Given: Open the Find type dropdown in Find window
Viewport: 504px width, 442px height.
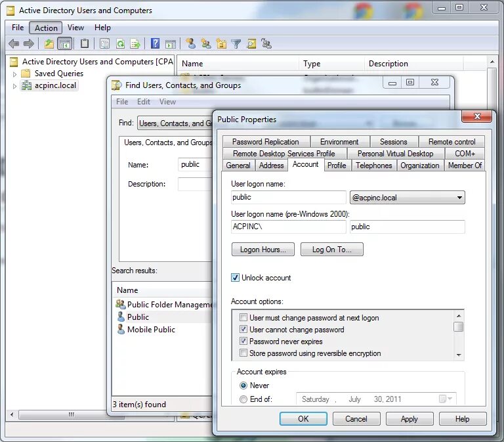Looking at the screenshot, I should click(175, 123).
